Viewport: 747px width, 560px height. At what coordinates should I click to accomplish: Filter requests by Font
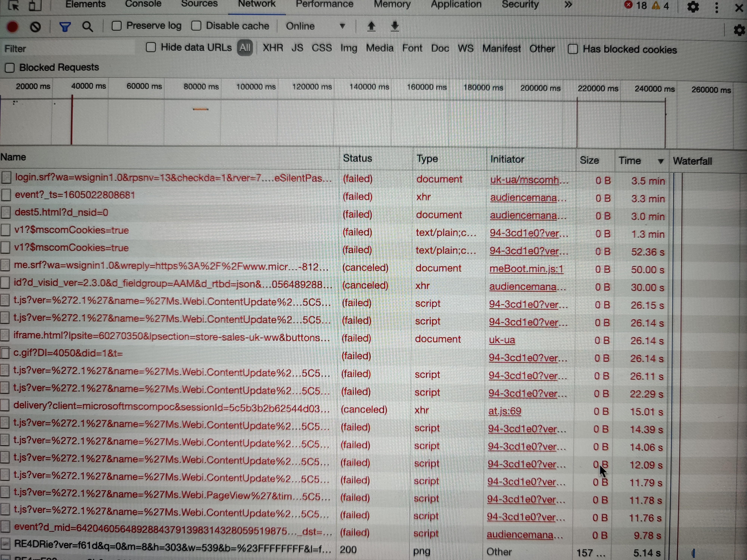412,48
